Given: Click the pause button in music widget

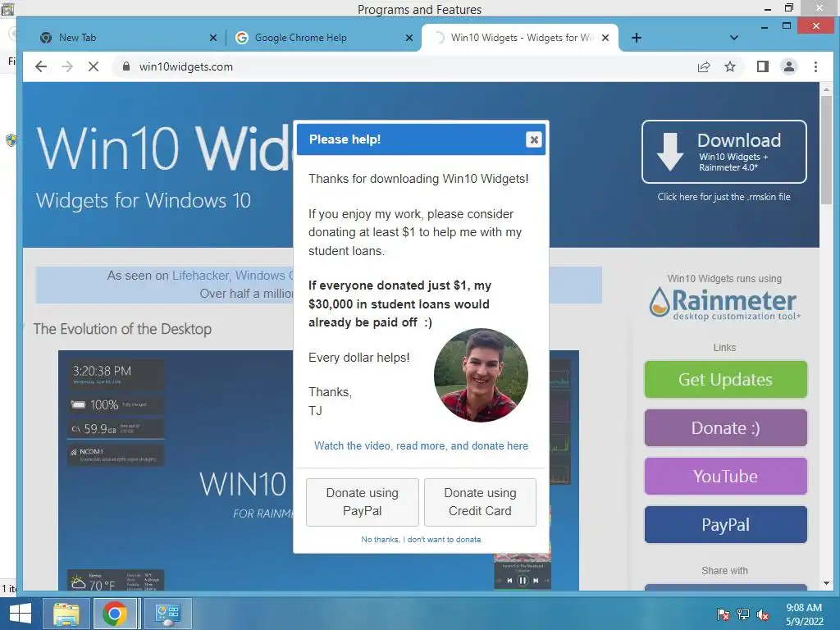Looking at the screenshot, I should pyautogui.click(x=523, y=580).
